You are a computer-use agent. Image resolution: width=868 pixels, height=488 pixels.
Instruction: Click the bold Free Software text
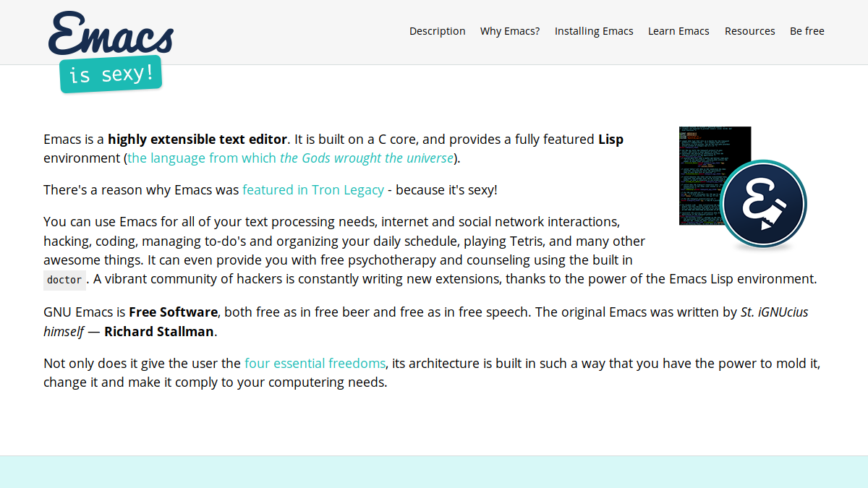[x=174, y=312]
